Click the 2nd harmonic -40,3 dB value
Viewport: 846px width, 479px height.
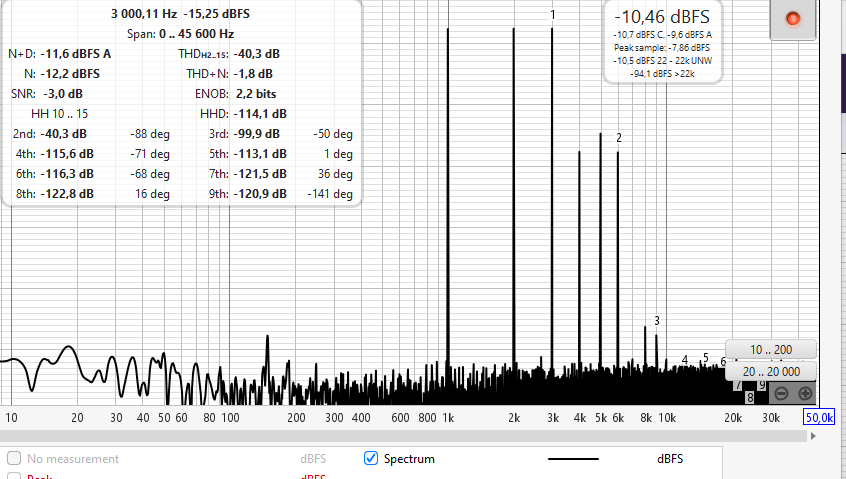tap(64, 133)
